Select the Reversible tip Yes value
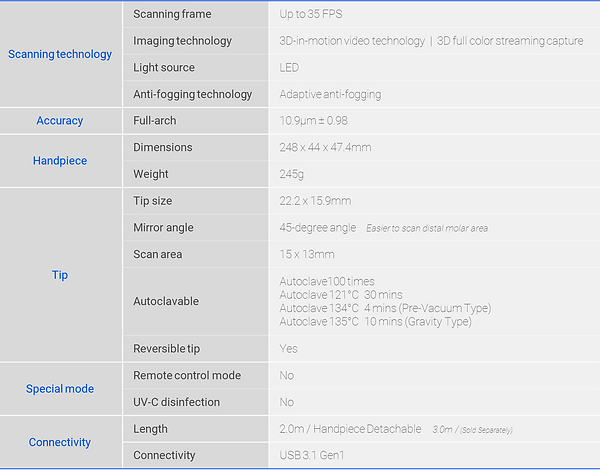Screen dimensions: 600x470 (288, 349)
